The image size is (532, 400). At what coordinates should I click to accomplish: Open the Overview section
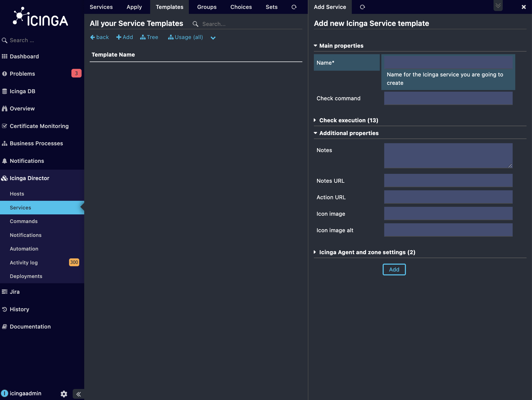pos(22,108)
